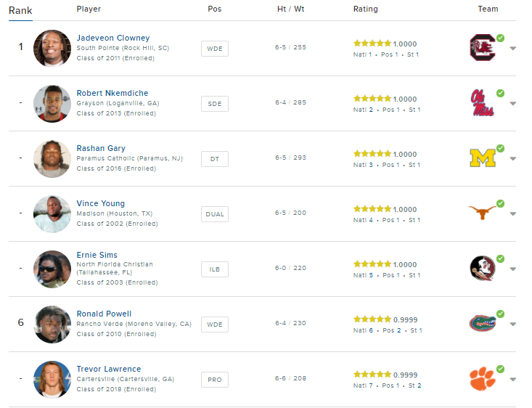
Task: Click the DUAL position badge
Action: (215, 214)
